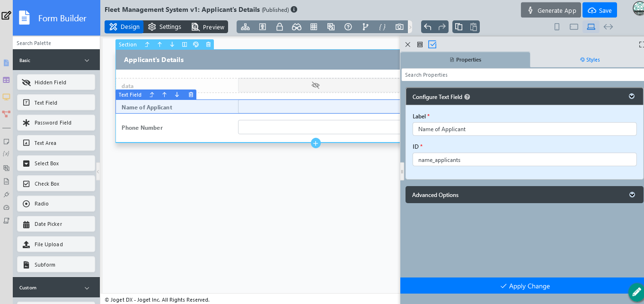Delete the selected Text Field
The image size is (644, 304).
tap(191, 95)
